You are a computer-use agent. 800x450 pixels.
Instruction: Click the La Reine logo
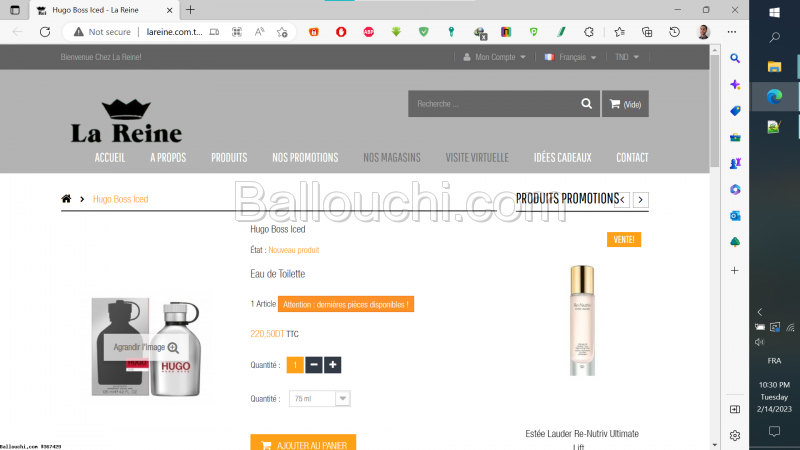126,121
